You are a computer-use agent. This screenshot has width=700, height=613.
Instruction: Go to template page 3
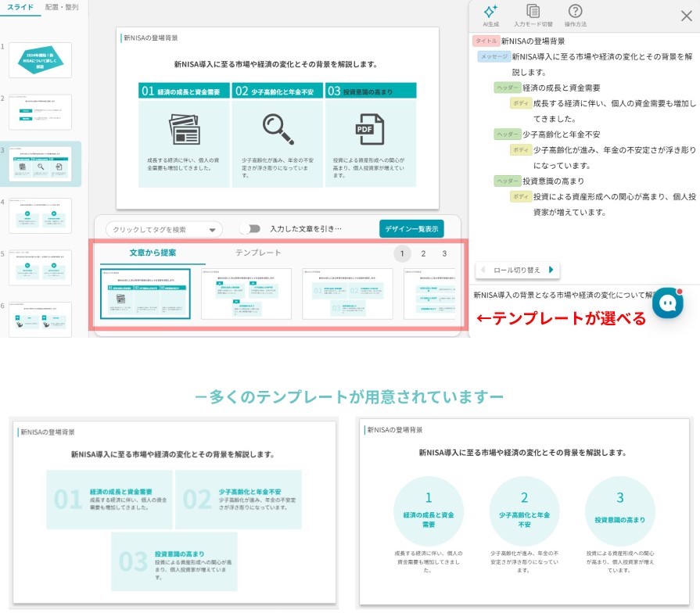[444, 253]
